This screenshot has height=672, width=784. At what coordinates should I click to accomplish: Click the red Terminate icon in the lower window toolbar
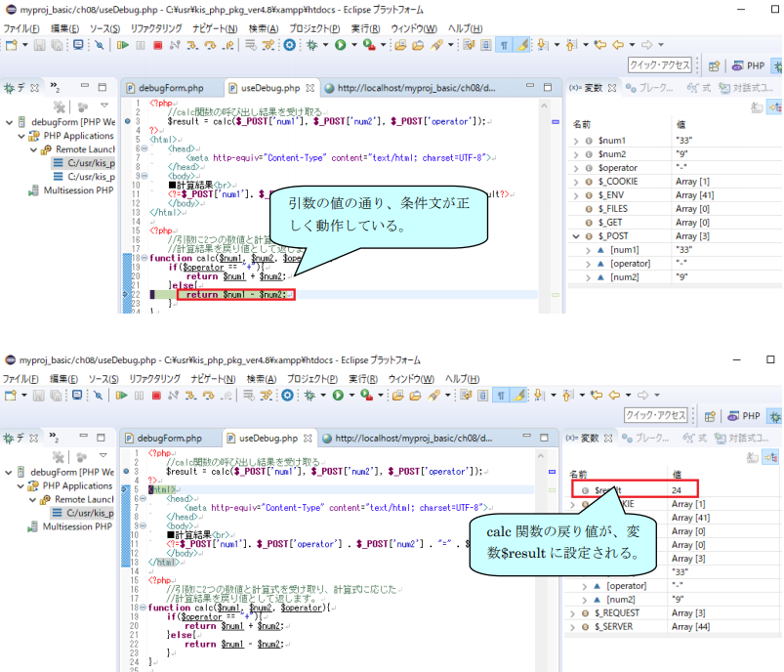[156, 395]
